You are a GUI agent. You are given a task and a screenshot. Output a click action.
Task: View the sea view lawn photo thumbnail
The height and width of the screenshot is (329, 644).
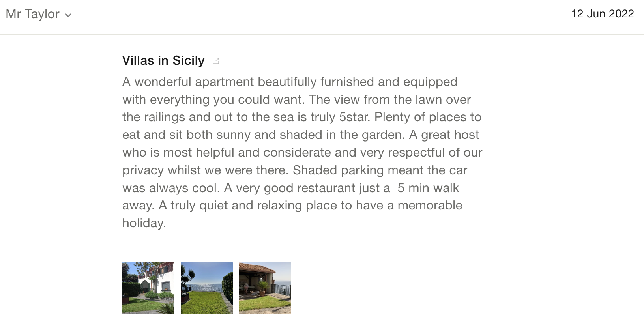coord(207,288)
